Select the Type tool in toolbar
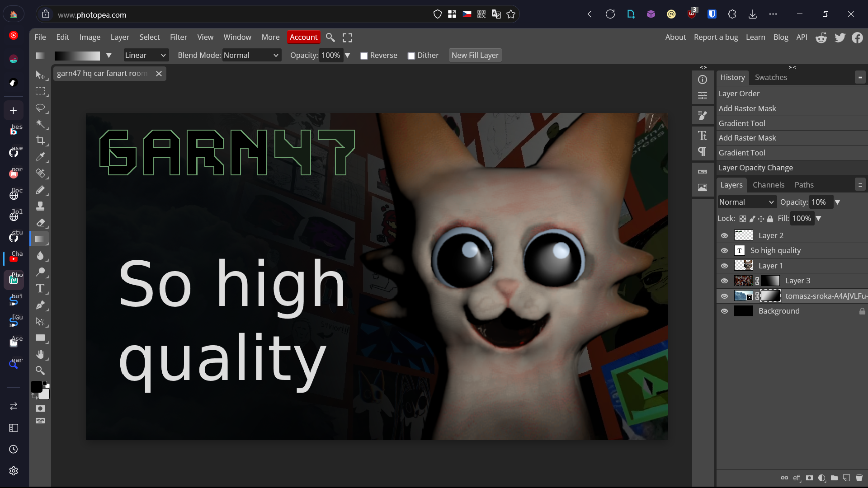Image resolution: width=868 pixels, height=488 pixels. tap(40, 288)
